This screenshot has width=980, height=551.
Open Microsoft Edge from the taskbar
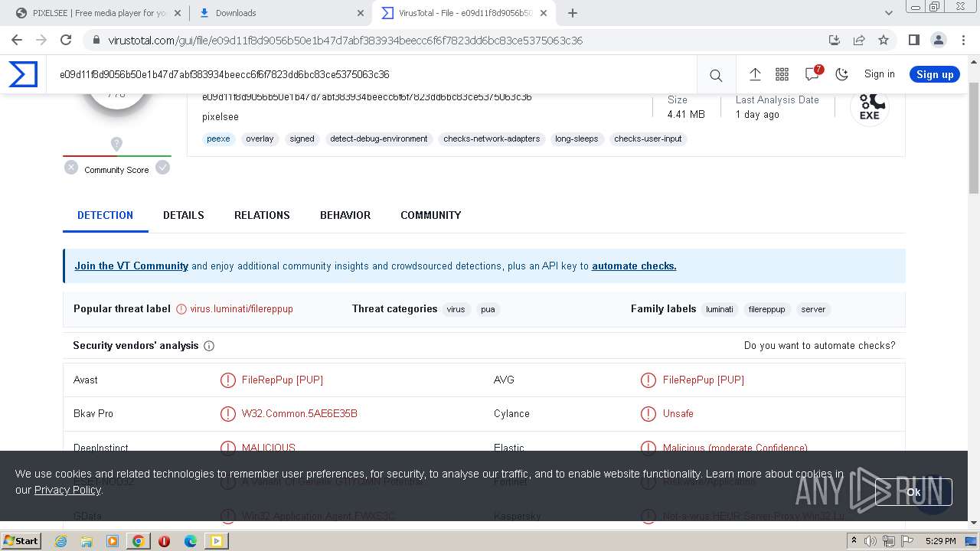(191, 541)
